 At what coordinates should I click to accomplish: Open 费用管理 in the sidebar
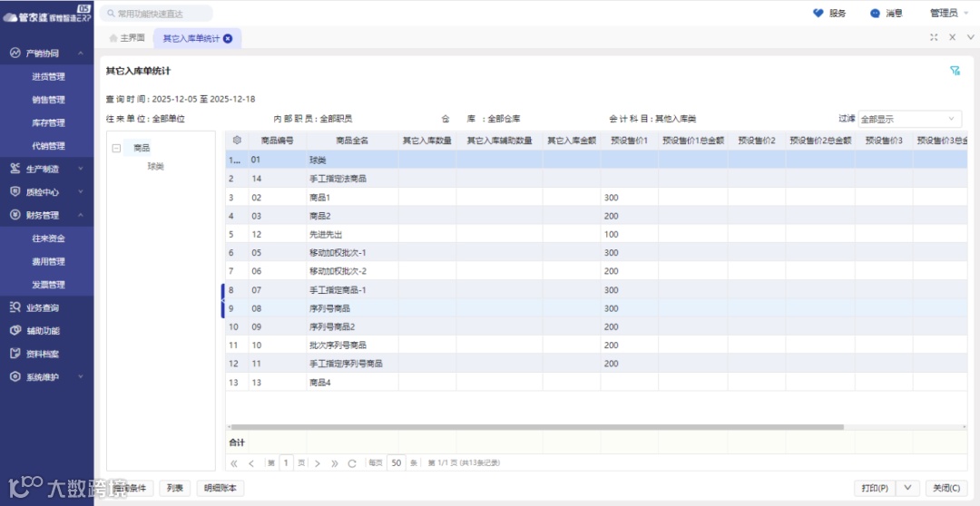48,261
